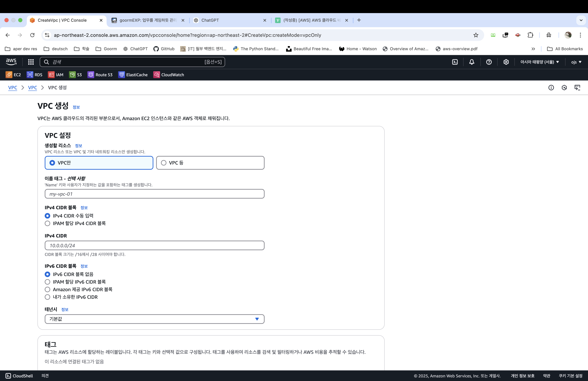View site information icon in address bar

[x=47, y=35]
